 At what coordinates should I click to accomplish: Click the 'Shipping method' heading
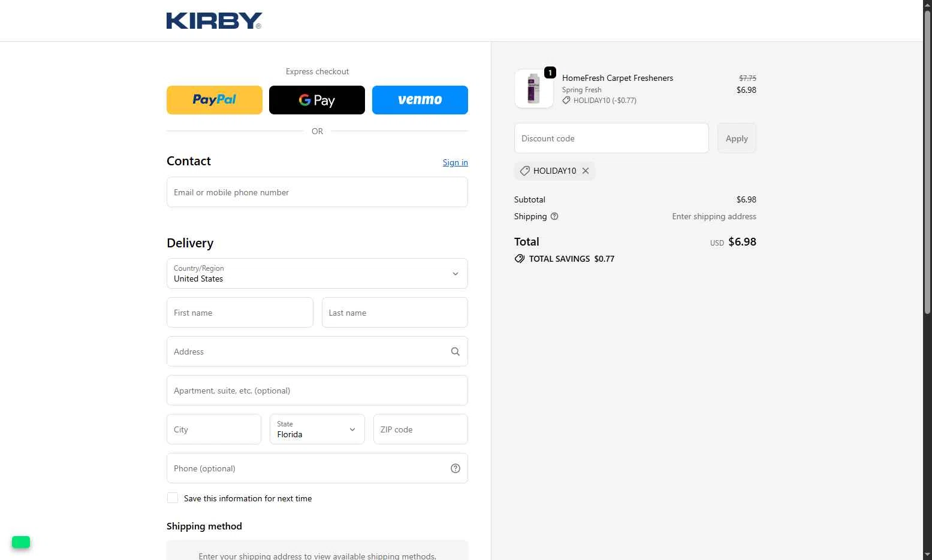click(x=204, y=526)
